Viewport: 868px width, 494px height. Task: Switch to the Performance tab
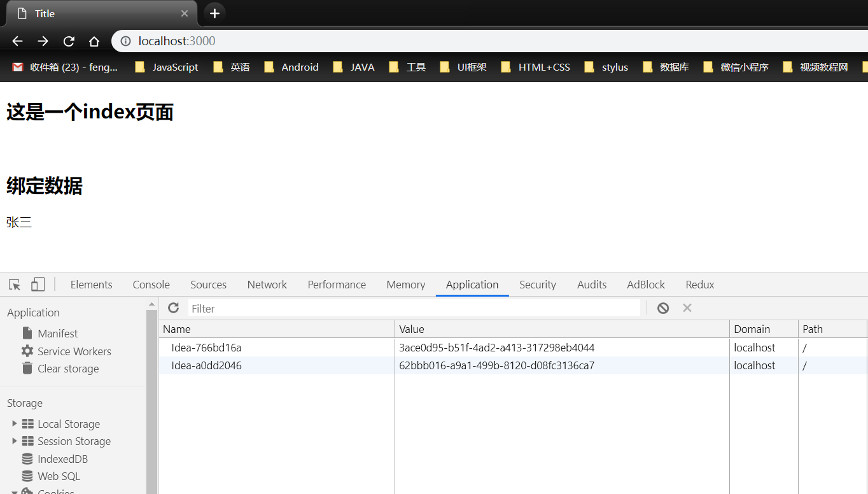(x=337, y=285)
